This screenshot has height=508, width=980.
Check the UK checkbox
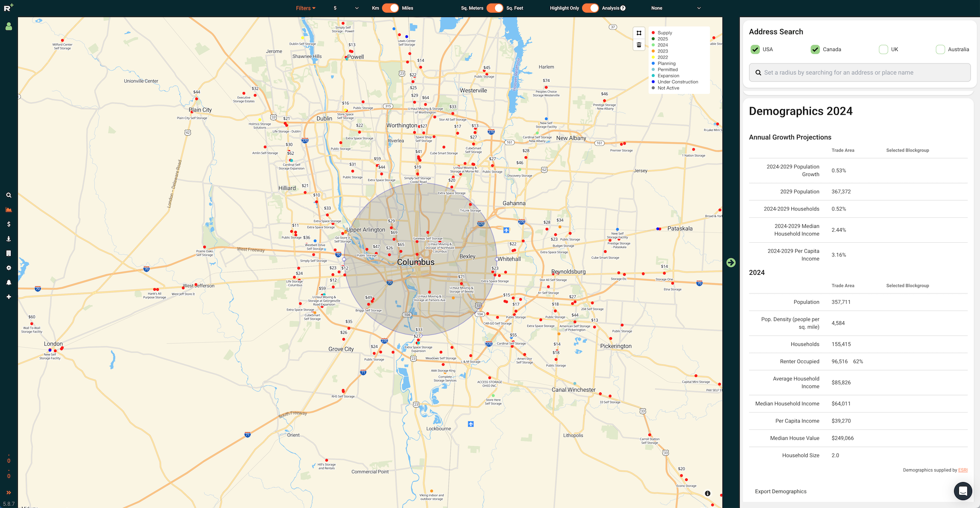pos(883,49)
